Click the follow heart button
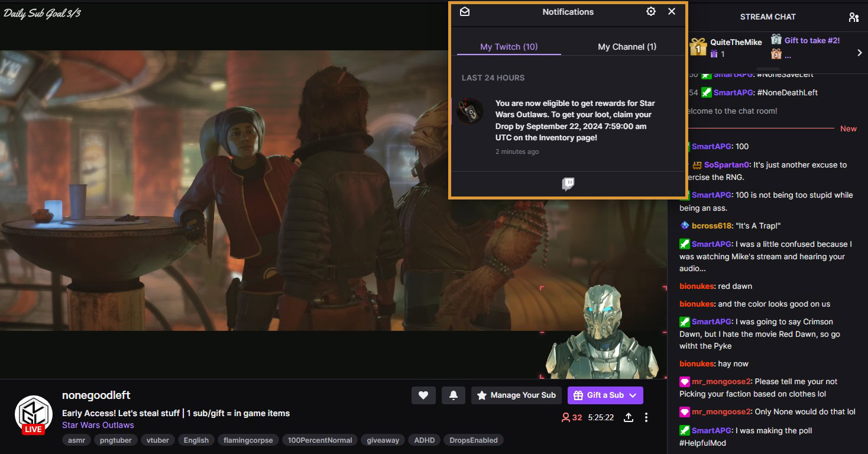Screen dimensions: 868x454 click(423, 395)
